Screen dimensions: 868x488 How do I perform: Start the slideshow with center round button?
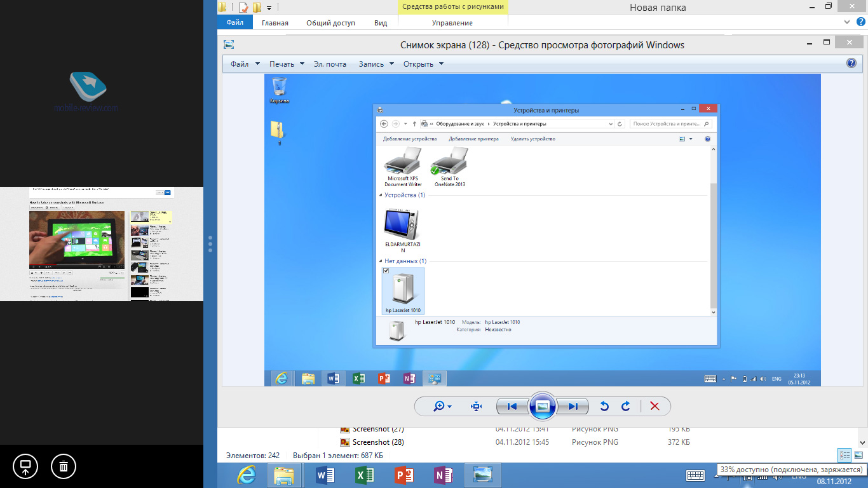(543, 407)
